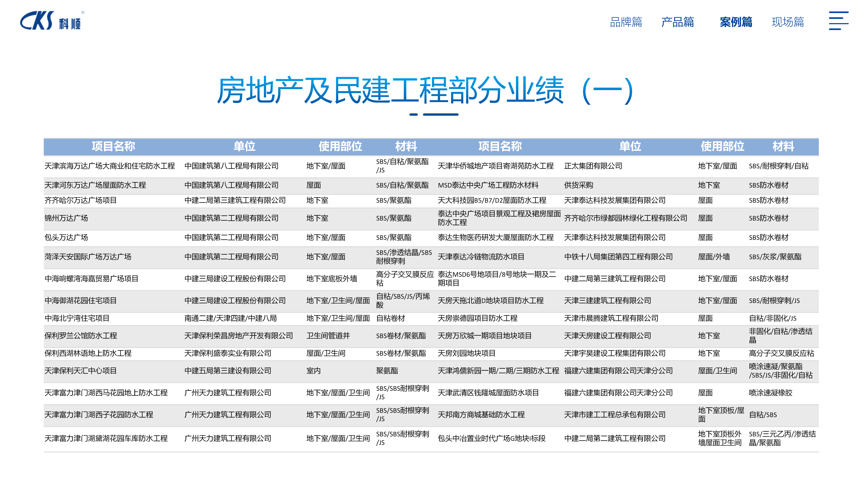Select project 天津滨海万达广场大商业和住宅防水工程
This screenshot has width=868, height=488.
click(110, 166)
